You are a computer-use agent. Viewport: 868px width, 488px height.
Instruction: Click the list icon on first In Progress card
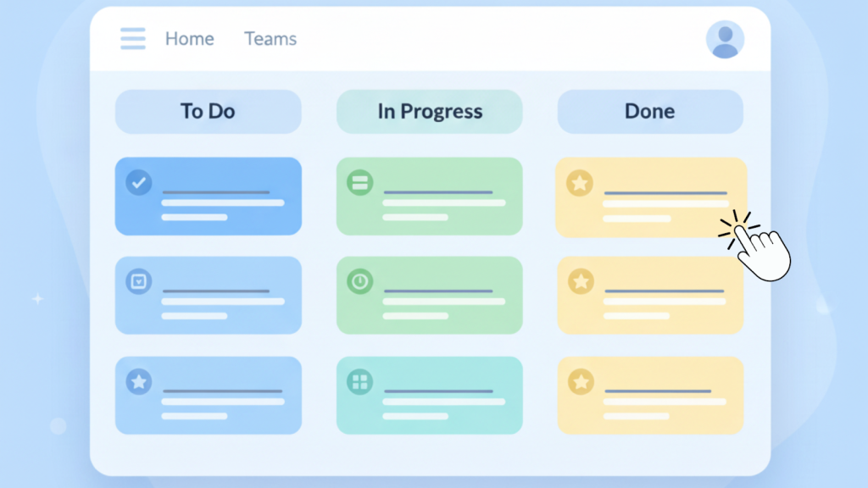click(x=359, y=182)
